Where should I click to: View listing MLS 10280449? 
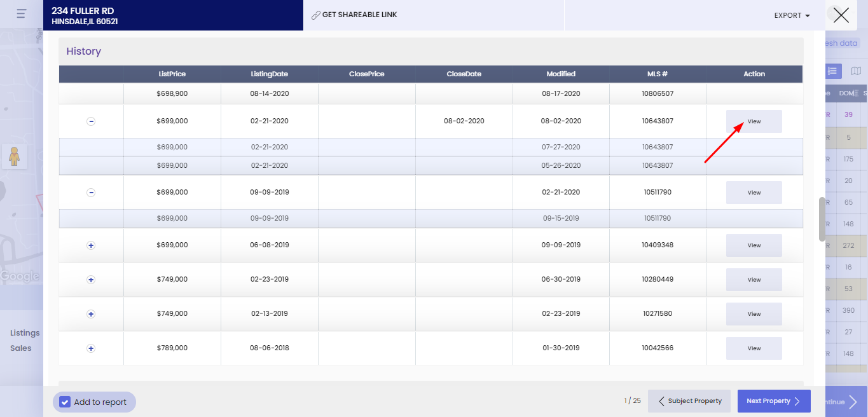tap(754, 280)
